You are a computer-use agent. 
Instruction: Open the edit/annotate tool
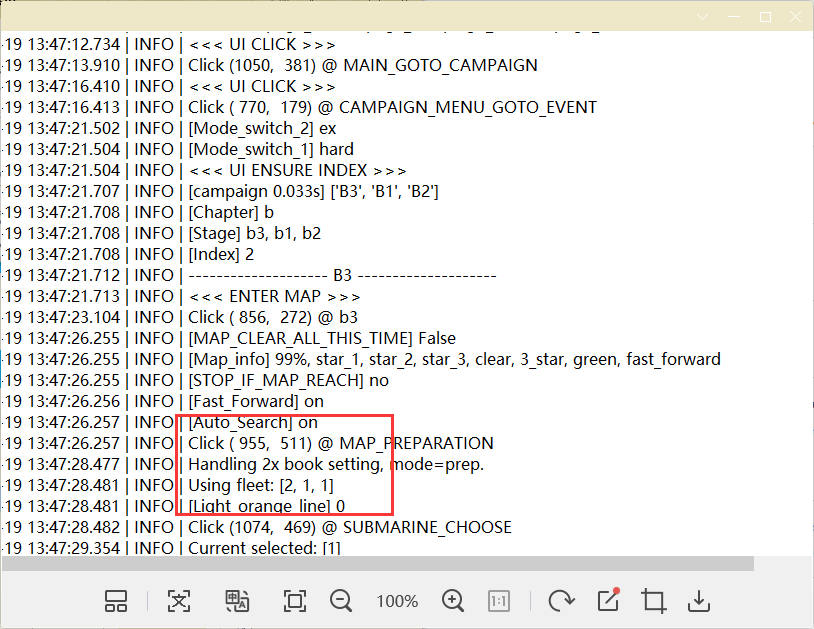pos(608,600)
